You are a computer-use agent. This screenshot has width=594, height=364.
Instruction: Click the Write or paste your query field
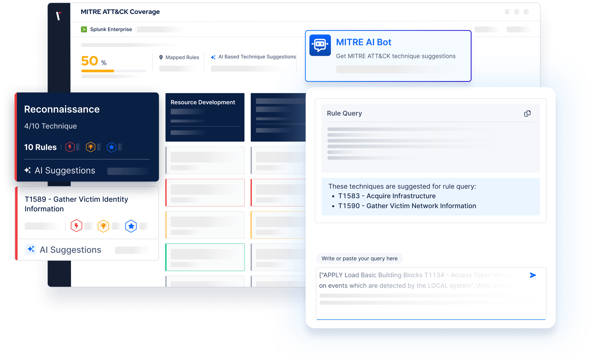click(x=359, y=258)
